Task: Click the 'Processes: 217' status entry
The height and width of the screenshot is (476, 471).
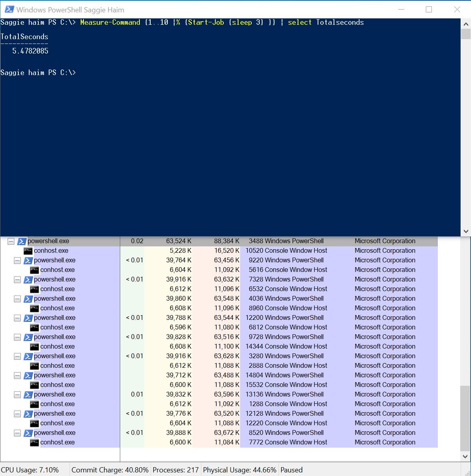Action: [x=175, y=470]
